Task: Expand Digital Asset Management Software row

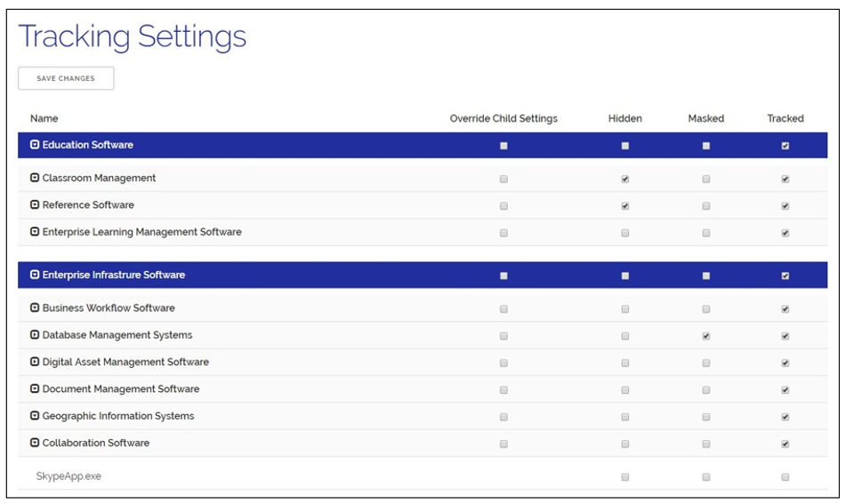Action: [x=35, y=362]
